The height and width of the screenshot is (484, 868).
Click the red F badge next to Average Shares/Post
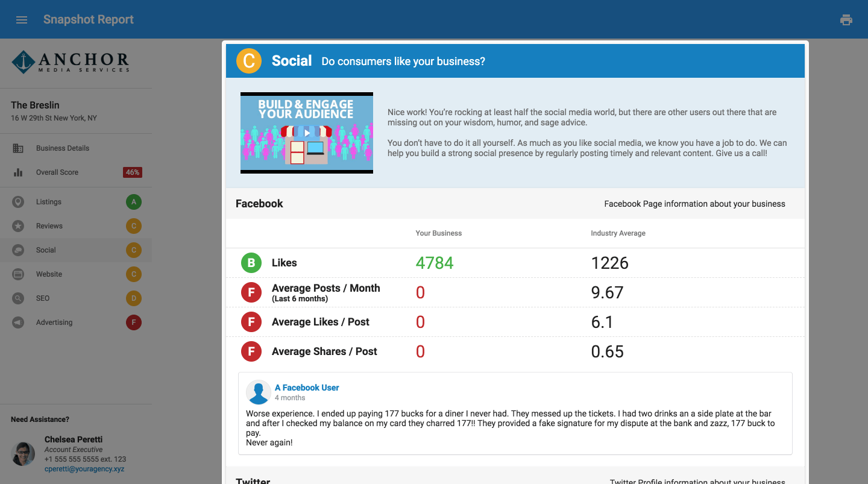point(251,351)
